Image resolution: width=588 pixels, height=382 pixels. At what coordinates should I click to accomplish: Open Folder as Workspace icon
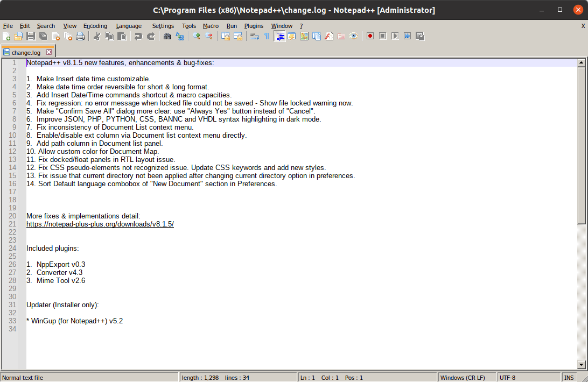pyautogui.click(x=341, y=37)
